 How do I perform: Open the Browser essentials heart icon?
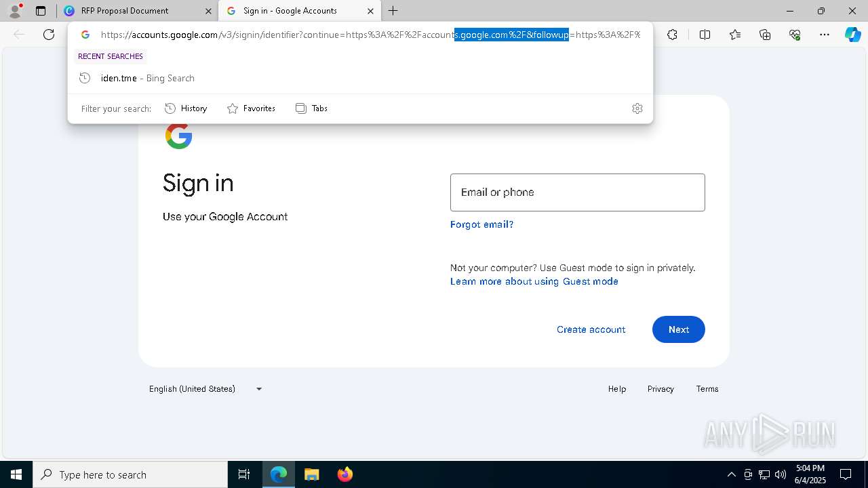click(x=795, y=35)
